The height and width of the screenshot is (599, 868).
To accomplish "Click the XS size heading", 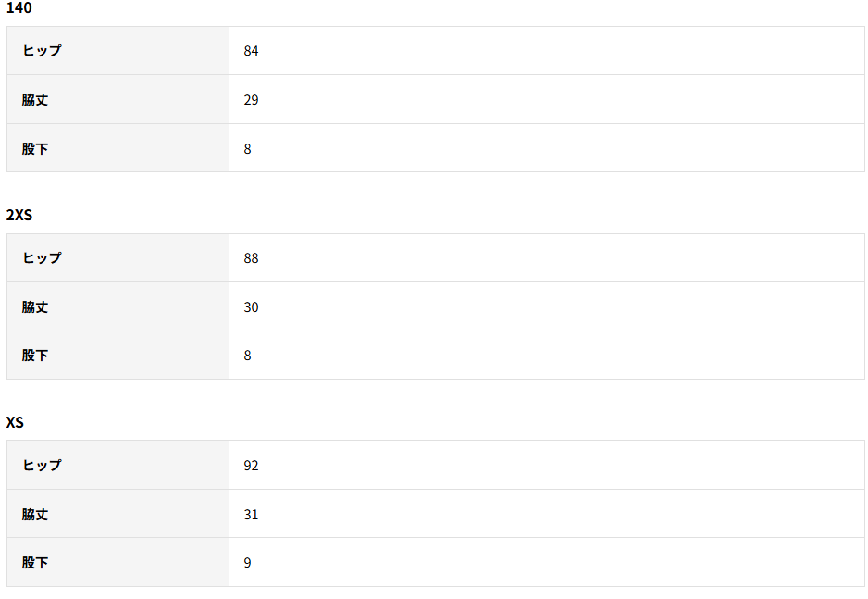I will pos(15,422).
